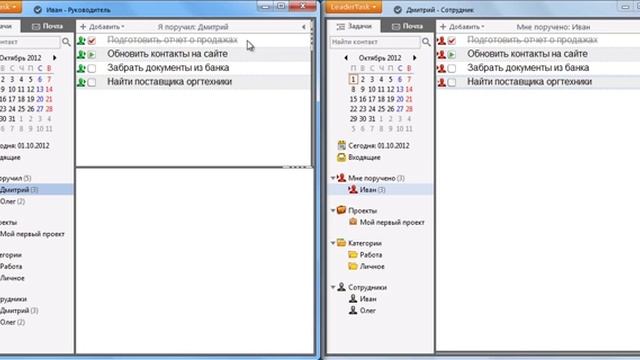The image size is (640, 360).
Task: Click the Октябрь 2012 month title in Dmitry's calendar
Action: pos(380,58)
